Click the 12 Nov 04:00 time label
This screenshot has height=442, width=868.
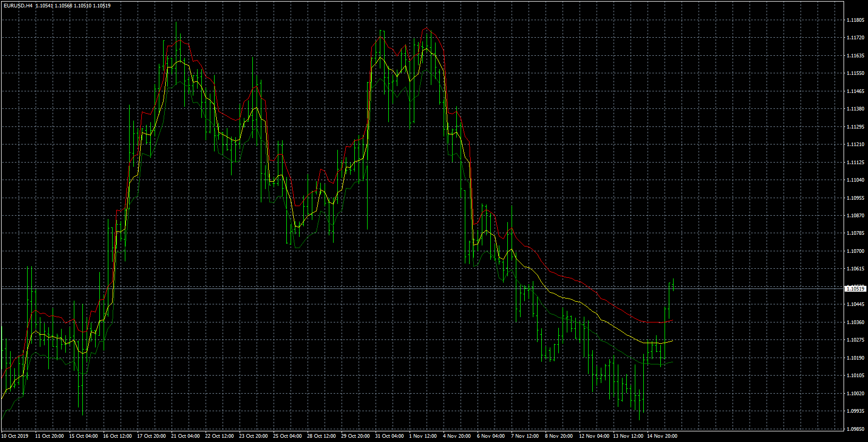(x=594, y=436)
